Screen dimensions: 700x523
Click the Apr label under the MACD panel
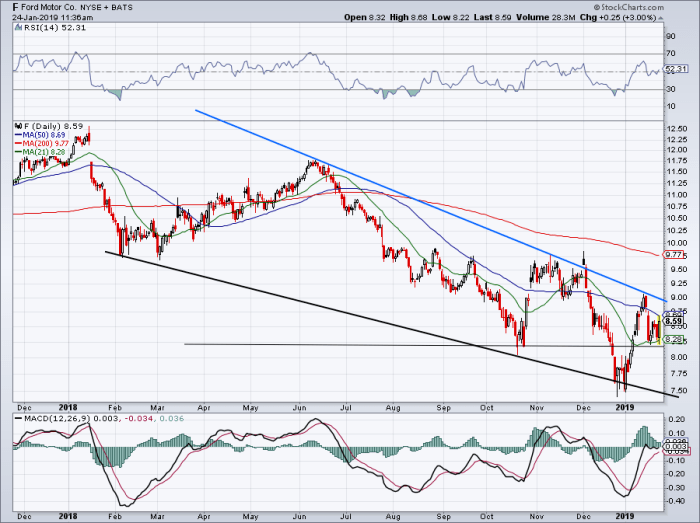pos(204,516)
